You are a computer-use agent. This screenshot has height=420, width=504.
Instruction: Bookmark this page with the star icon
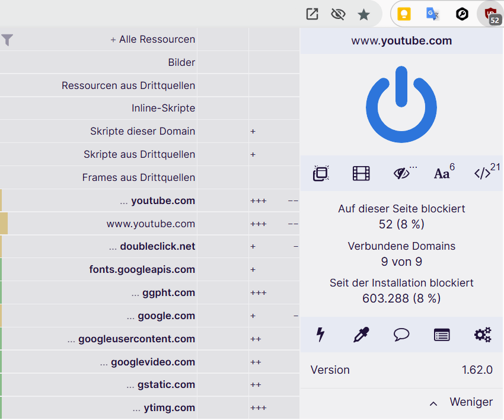pyautogui.click(x=364, y=14)
